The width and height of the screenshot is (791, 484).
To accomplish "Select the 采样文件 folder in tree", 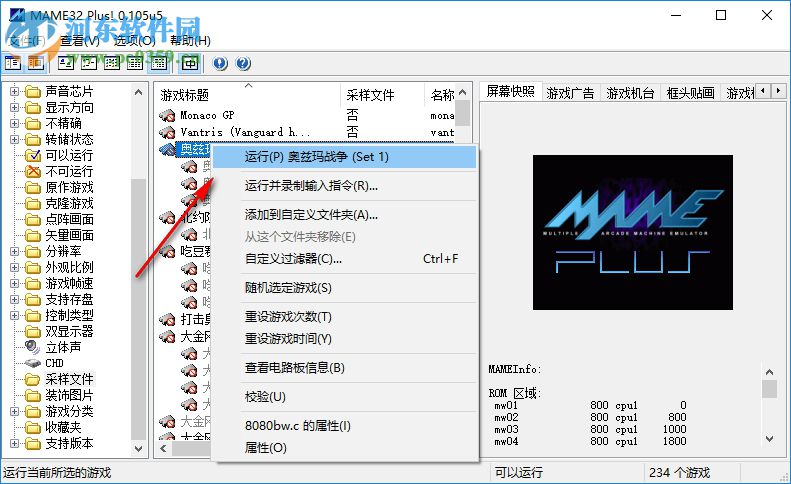I will click(x=69, y=379).
